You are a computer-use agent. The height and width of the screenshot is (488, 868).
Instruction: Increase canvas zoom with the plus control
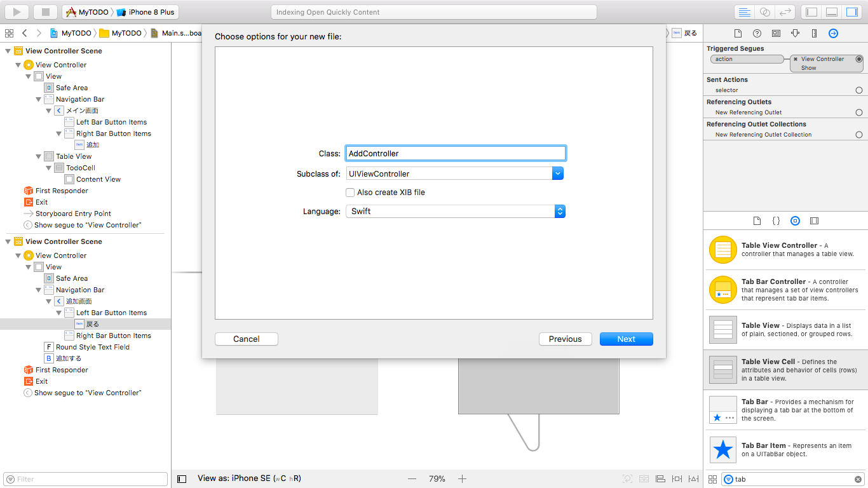(462, 478)
